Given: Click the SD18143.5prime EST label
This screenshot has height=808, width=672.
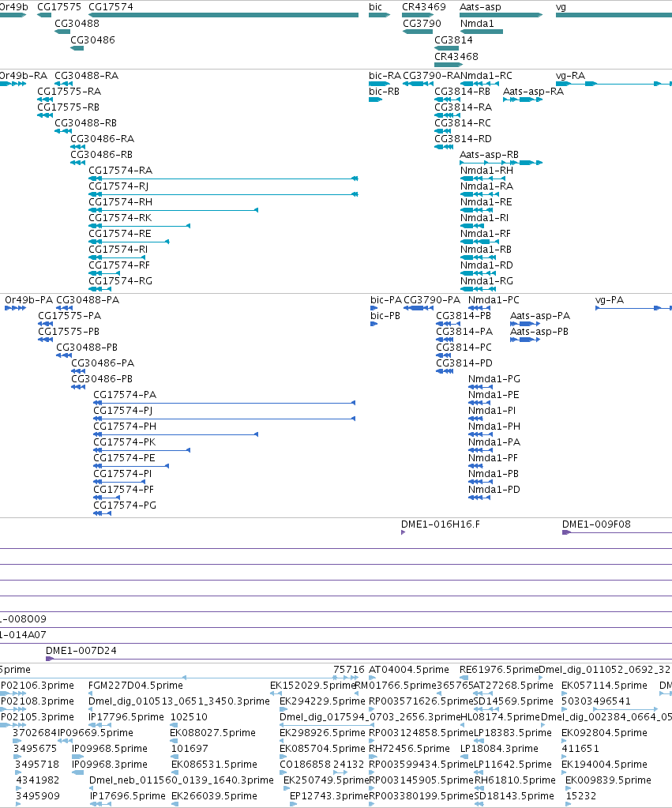Looking at the screenshot, I should (x=514, y=796).
